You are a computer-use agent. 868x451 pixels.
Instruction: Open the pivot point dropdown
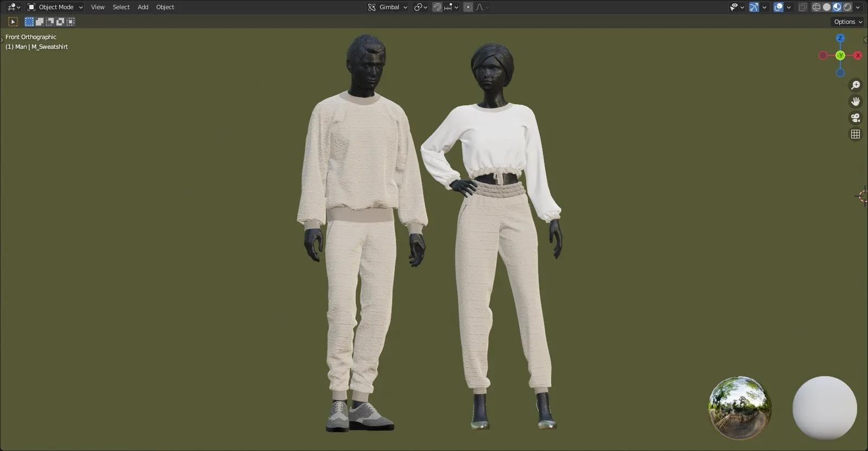[x=420, y=7]
